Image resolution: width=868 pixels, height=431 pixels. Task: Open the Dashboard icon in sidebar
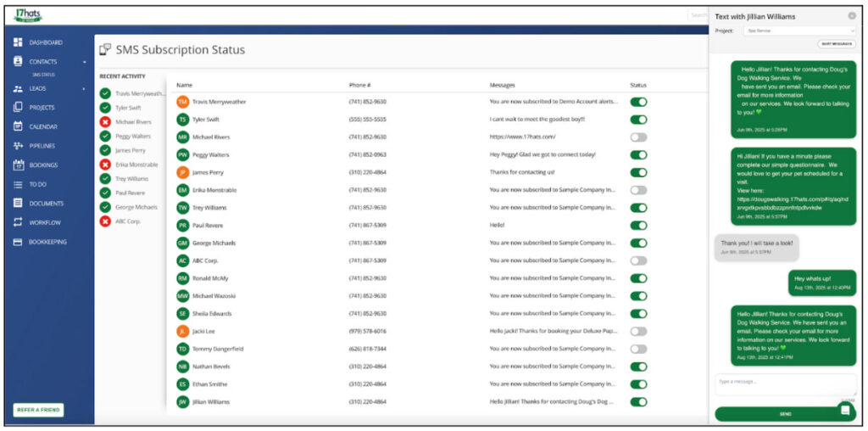(x=18, y=42)
